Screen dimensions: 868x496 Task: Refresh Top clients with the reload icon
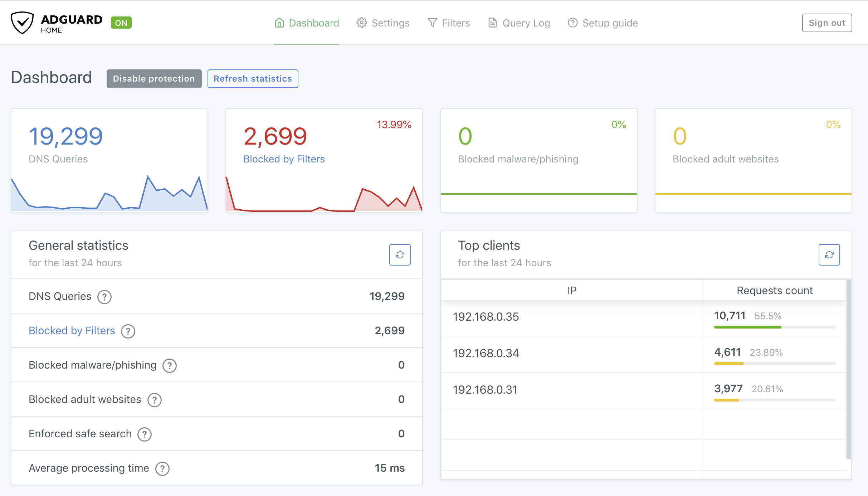829,255
